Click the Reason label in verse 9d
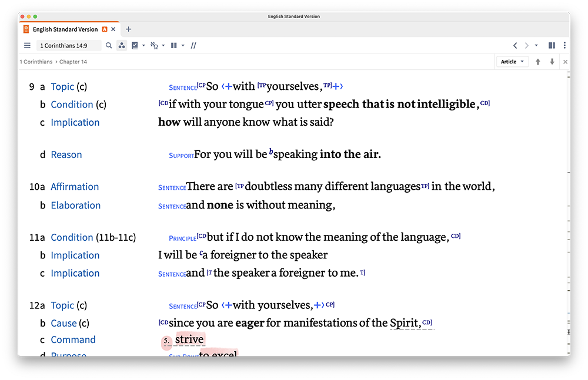This screenshot has height=380, width=588. pyautogui.click(x=66, y=155)
